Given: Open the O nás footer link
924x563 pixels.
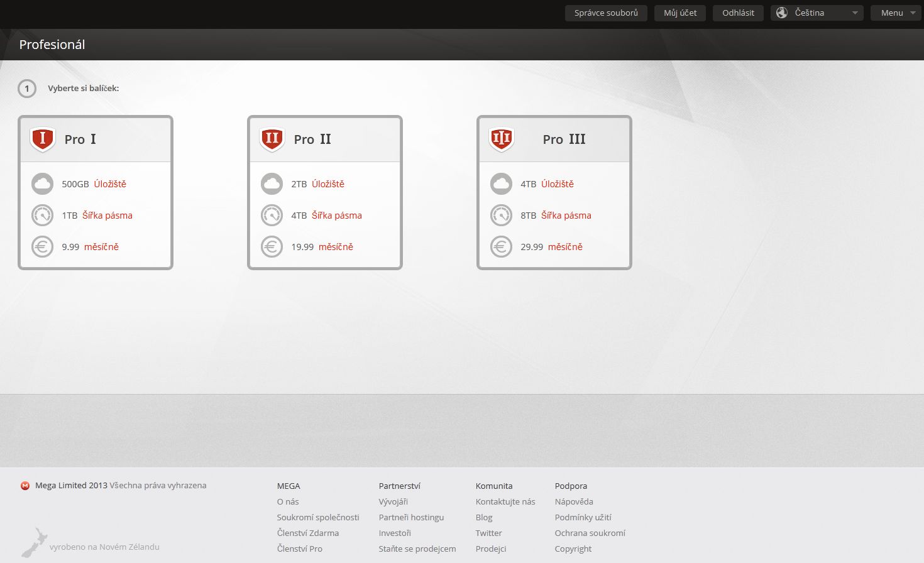Looking at the screenshot, I should click(x=288, y=501).
